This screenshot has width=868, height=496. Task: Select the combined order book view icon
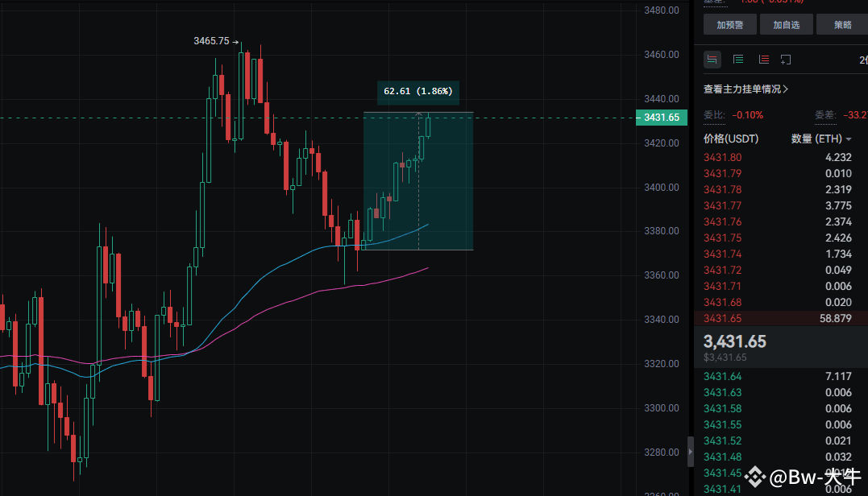click(712, 58)
